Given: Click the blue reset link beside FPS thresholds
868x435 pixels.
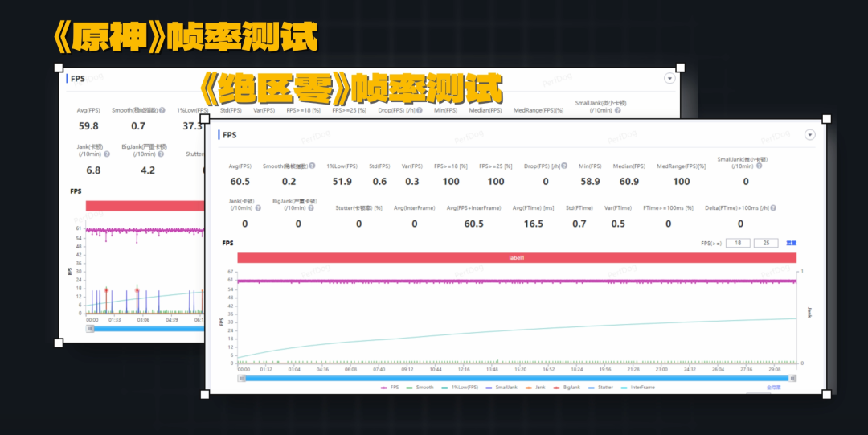Looking at the screenshot, I should (x=791, y=243).
